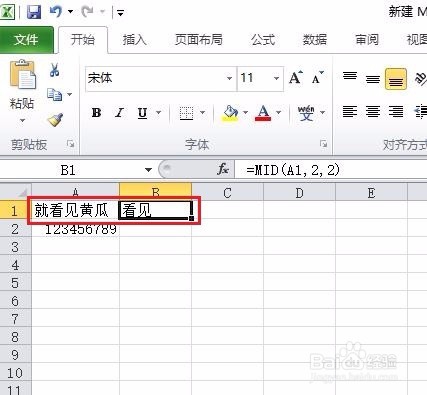Click the Excel application icon in title bar
This screenshot has height=395, width=427.
pyautogui.click(x=7, y=12)
